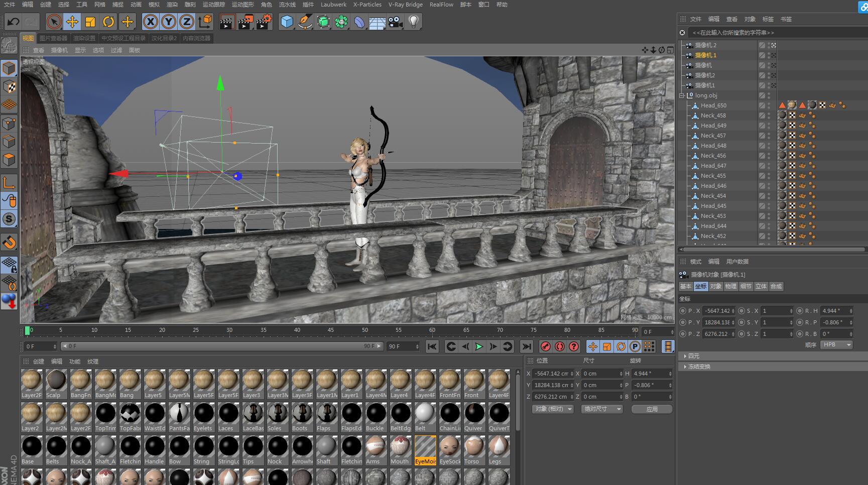Click the light bulb icon
The height and width of the screenshot is (485, 868).
click(x=414, y=22)
